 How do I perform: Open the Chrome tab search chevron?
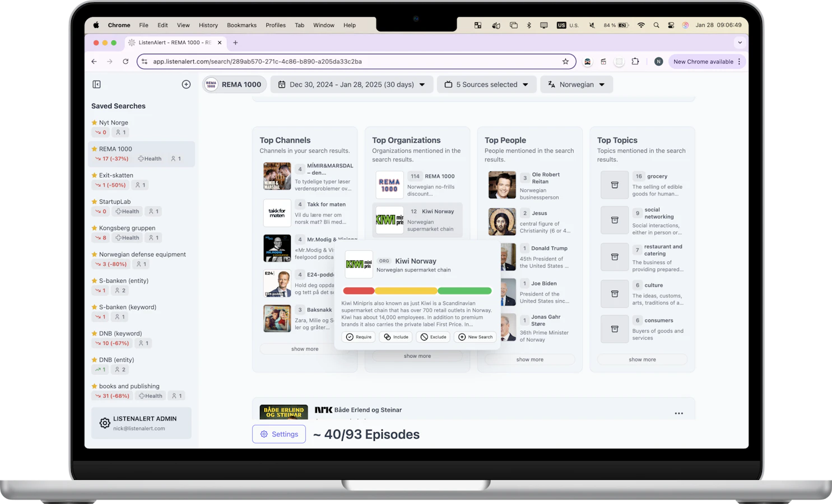coord(740,43)
